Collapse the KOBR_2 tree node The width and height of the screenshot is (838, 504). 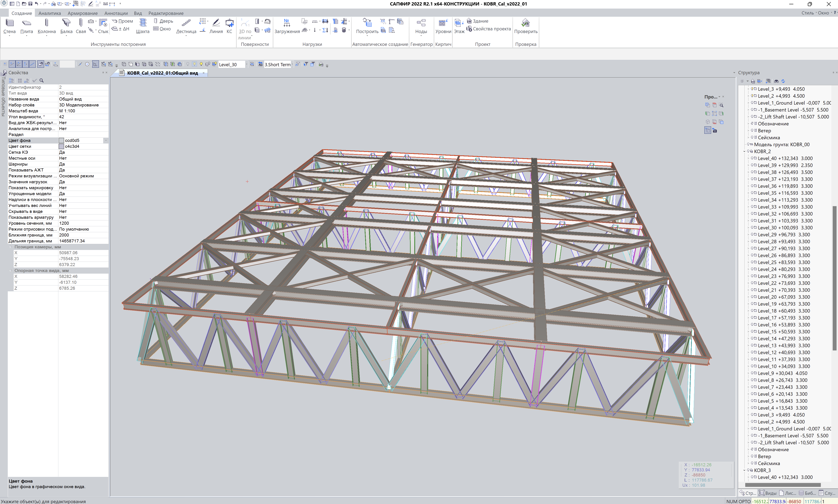744,151
